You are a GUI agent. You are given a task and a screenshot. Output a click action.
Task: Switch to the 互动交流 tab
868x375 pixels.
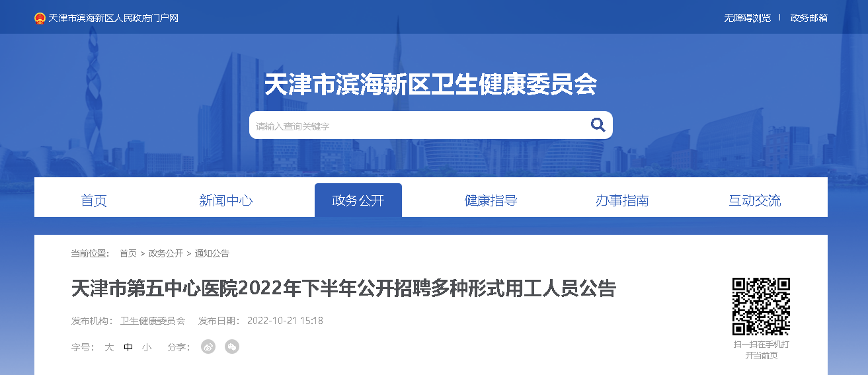(754, 200)
